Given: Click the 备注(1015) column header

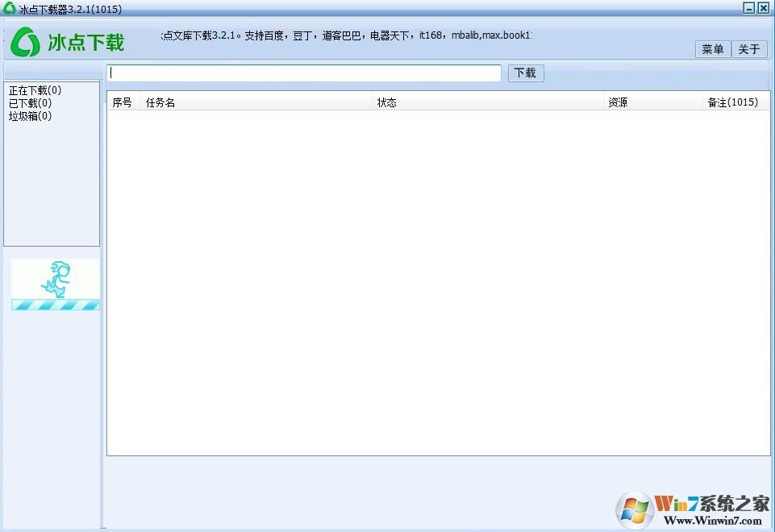Looking at the screenshot, I should tap(732, 102).
